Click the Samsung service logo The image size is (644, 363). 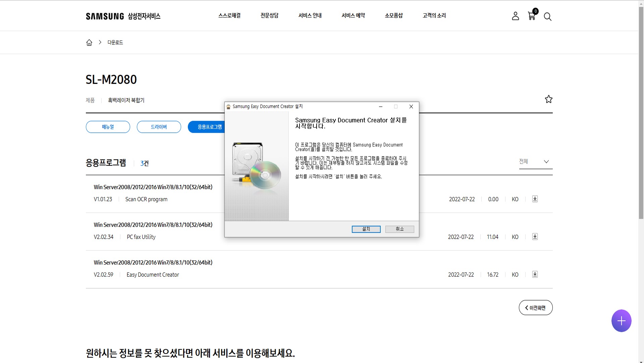pos(123,16)
